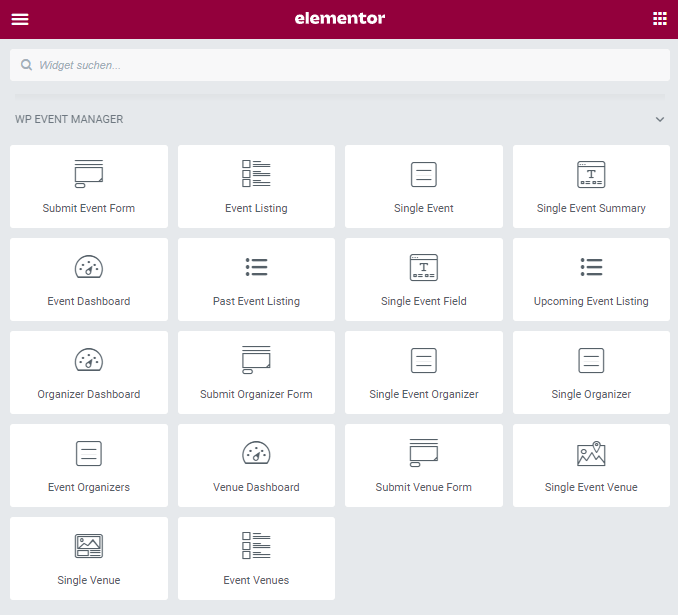This screenshot has width=678, height=615.
Task: Select the Organizer Dashboard widget
Action: point(89,373)
